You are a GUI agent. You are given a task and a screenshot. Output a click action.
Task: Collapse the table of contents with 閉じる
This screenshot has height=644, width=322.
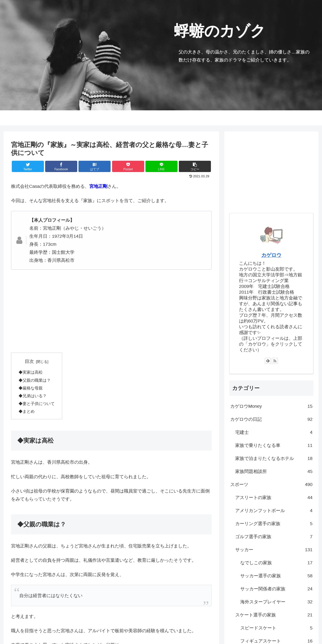point(42,362)
